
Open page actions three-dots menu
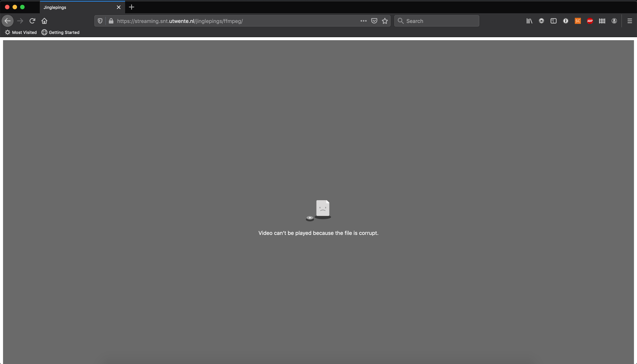point(363,21)
